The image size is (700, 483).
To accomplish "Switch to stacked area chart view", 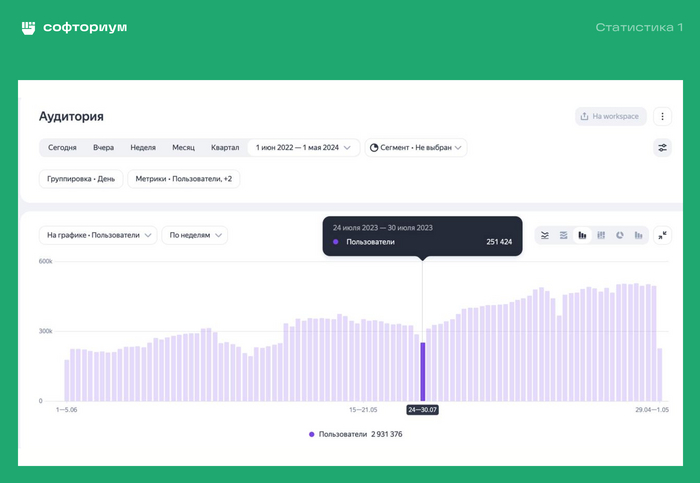I will (x=564, y=235).
